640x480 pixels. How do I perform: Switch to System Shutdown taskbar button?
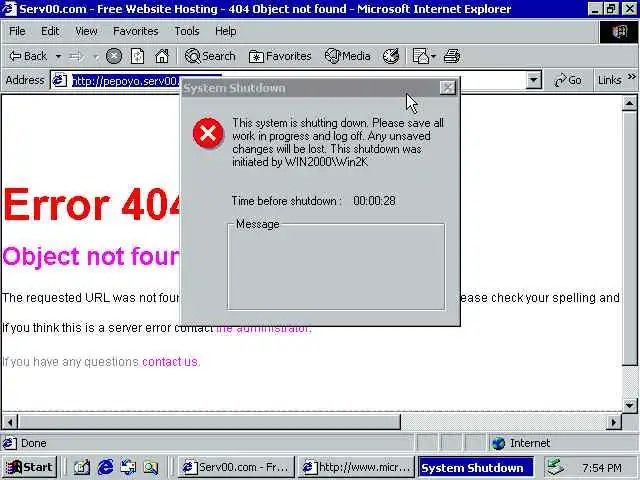(476, 467)
